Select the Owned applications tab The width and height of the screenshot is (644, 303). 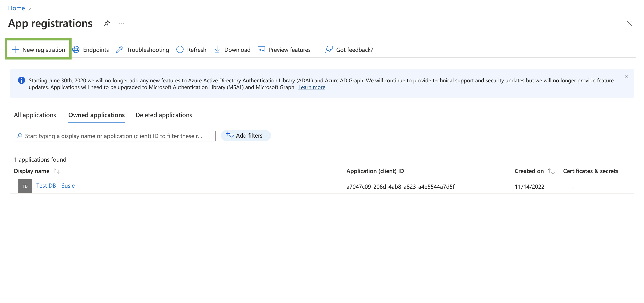coord(96,115)
